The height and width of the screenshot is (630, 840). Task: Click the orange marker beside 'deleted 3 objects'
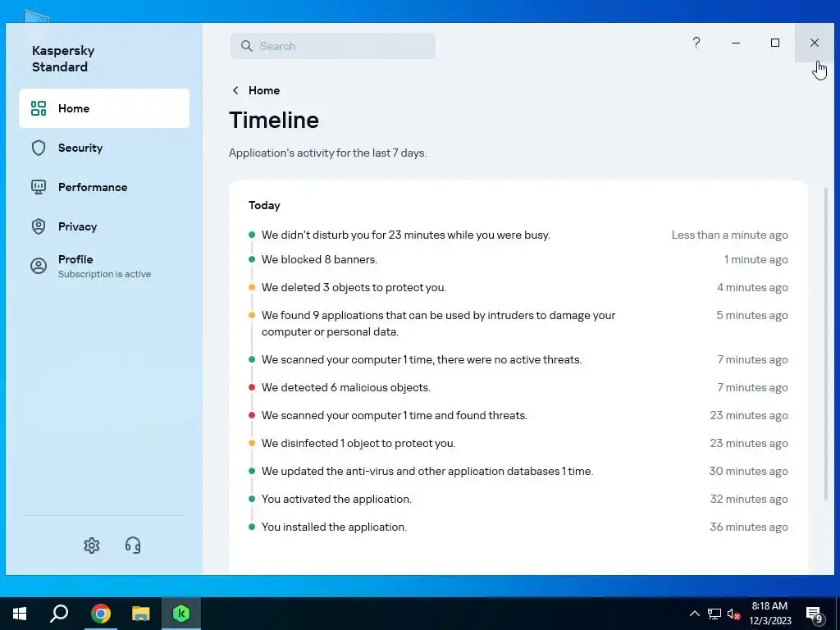252,287
